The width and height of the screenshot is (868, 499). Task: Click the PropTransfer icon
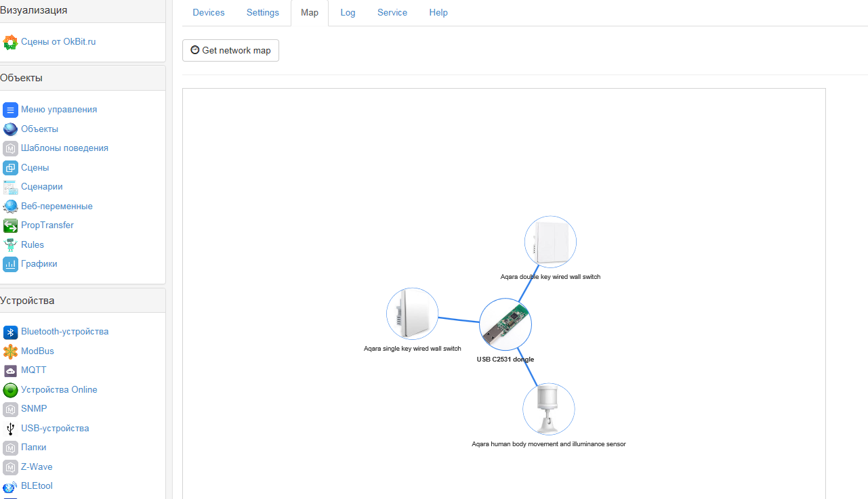click(10, 225)
